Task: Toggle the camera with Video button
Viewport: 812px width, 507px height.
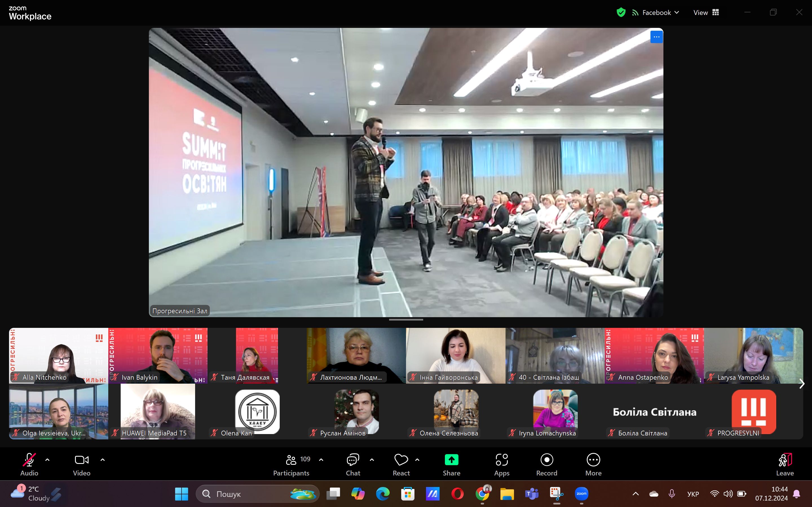Action: click(81, 464)
